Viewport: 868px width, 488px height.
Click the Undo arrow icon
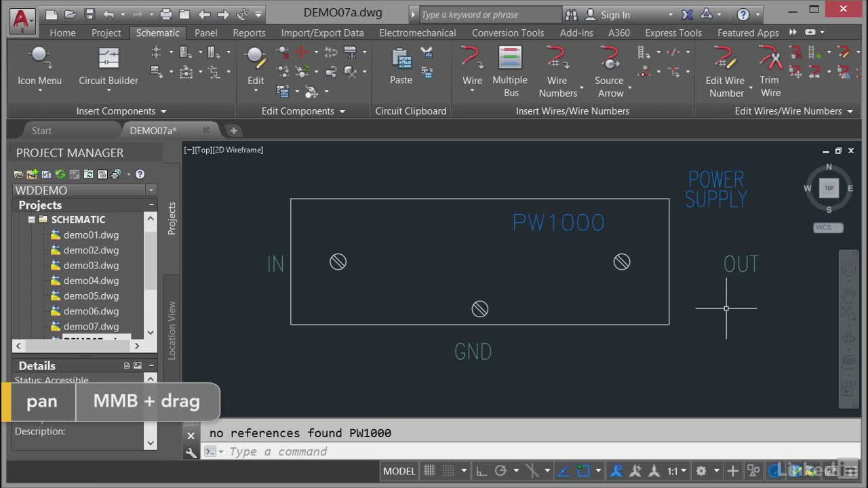(108, 14)
